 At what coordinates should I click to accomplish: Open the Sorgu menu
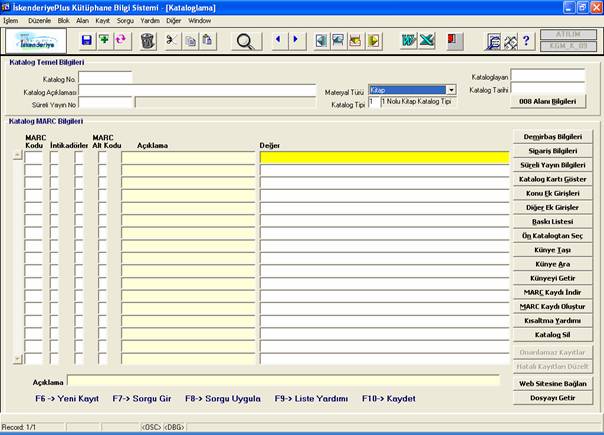click(x=125, y=21)
